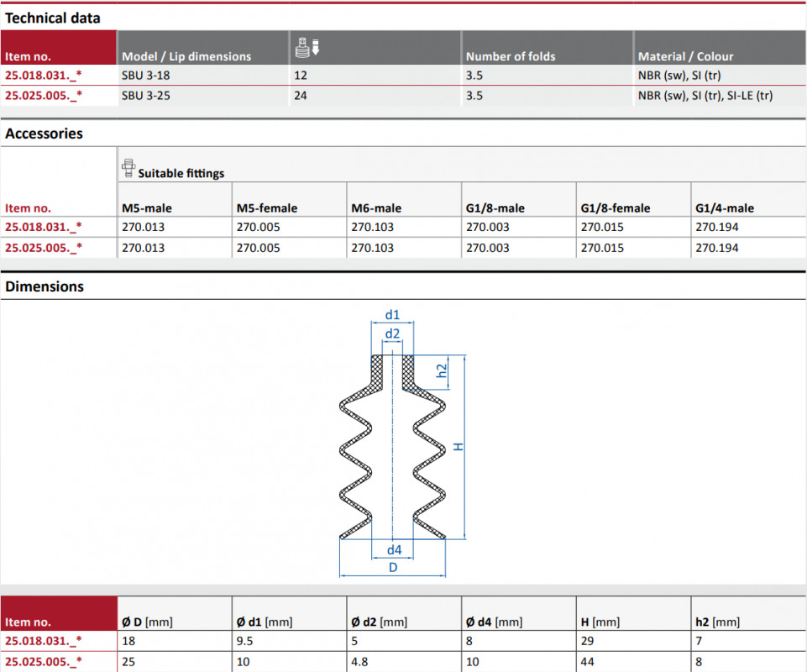Select the "Technical data" heading

tap(53, 18)
